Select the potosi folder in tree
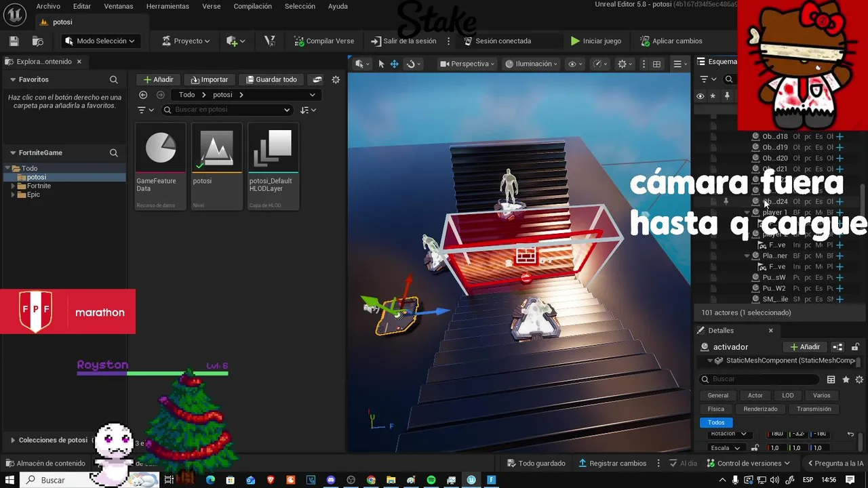This screenshot has height=488, width=868. [x=37, y=177]
